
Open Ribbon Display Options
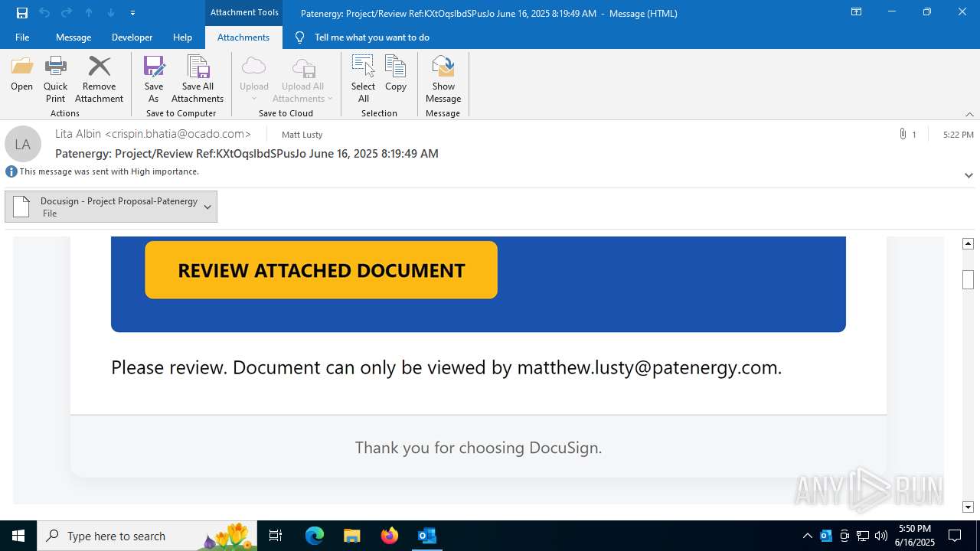click(x=856, y=12)
